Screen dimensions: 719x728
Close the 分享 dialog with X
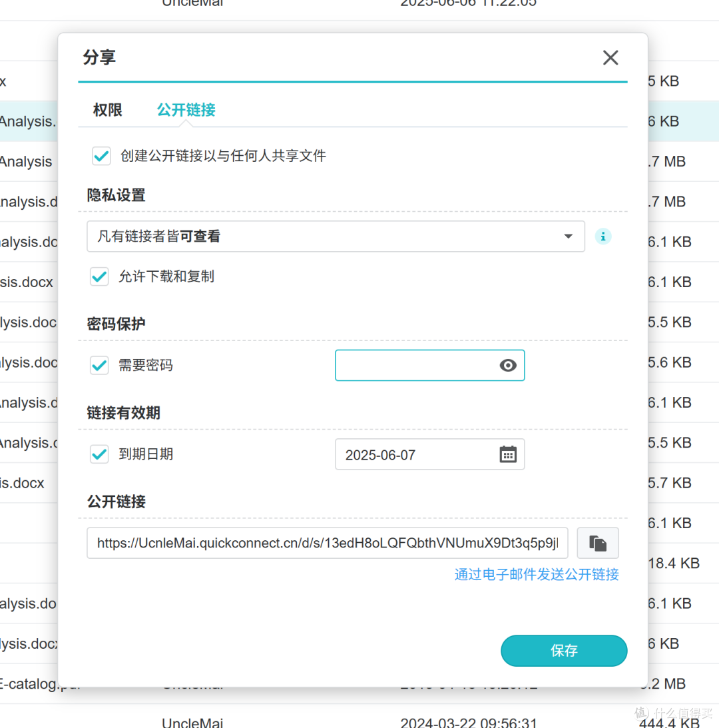click(x=610, y=58)
